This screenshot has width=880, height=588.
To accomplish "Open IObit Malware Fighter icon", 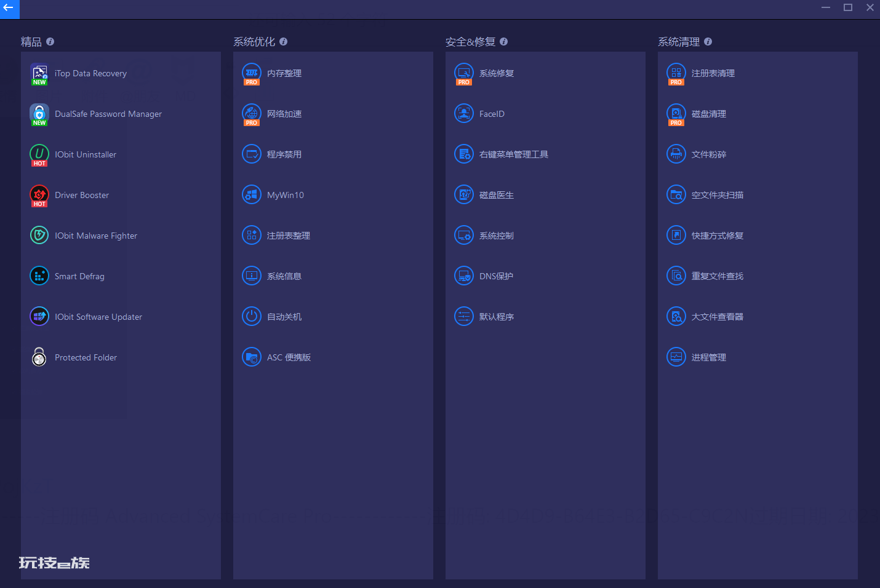I will pyautogui.click(x=39, y=236).
